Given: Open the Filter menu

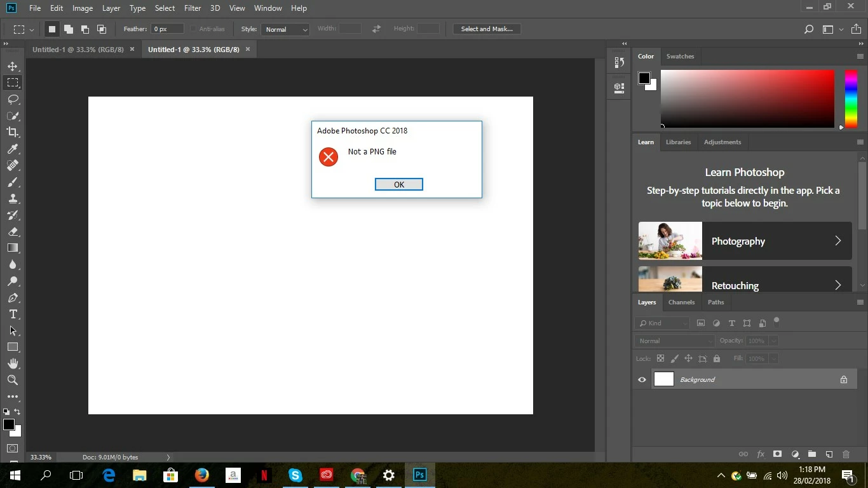Looking at the screenshot, I should pos(193,8).
